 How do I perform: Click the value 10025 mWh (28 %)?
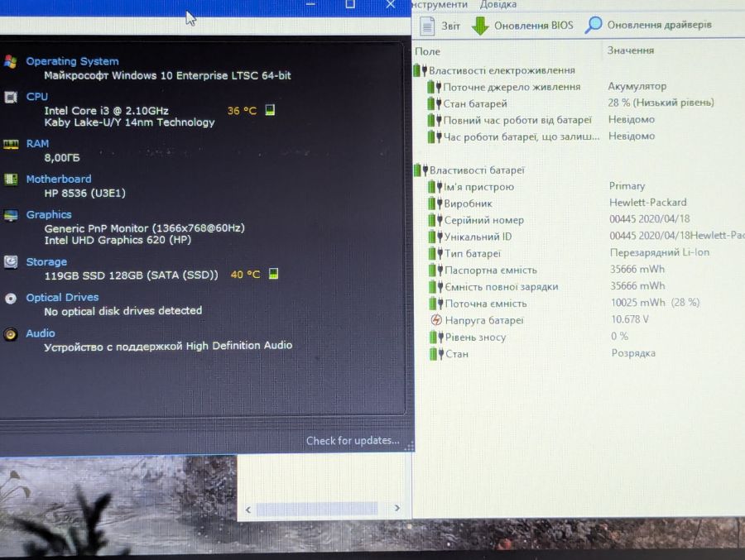click(x=656, y=302)
